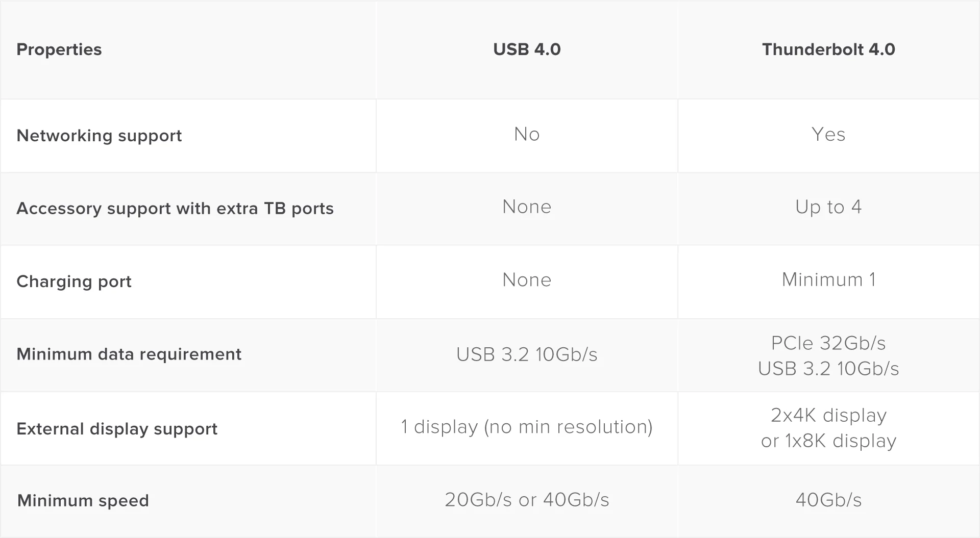Screen dimensions: 980x538
Task: Click the External display support label
Action: [117, 429]
